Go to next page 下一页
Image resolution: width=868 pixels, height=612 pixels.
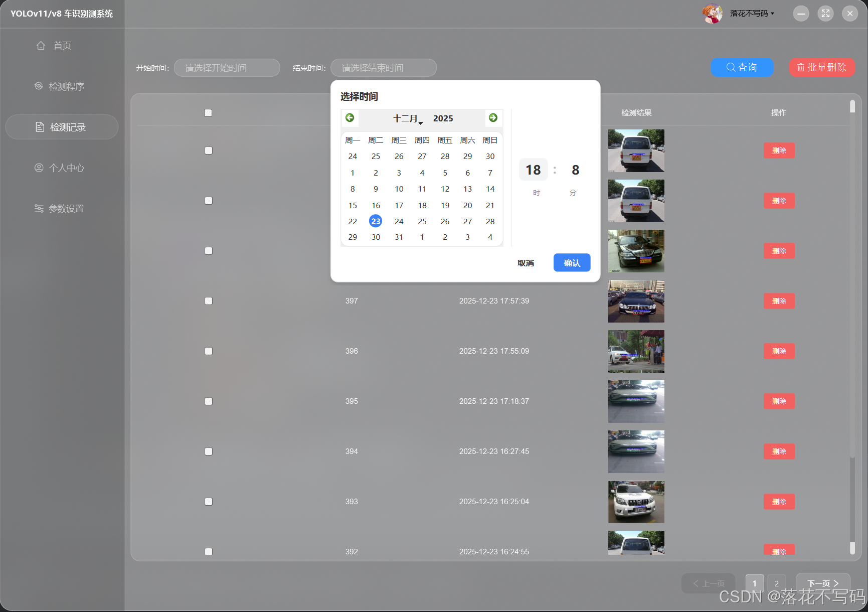click(823, 583)
